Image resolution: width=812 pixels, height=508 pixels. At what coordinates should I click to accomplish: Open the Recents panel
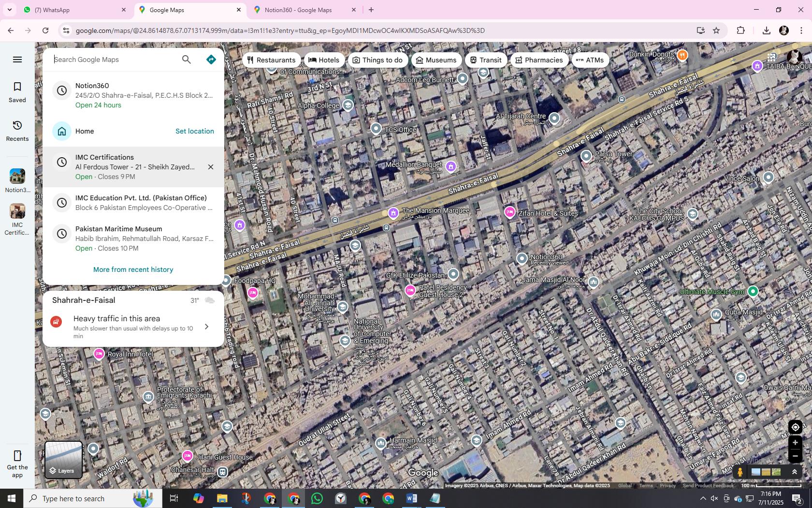[x=17, y=131]
